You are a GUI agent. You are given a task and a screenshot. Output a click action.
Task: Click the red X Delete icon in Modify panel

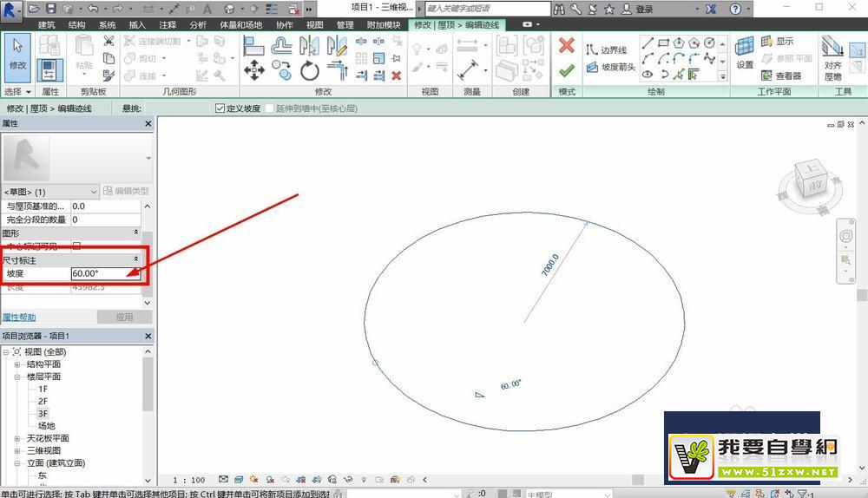click(396, 75)
